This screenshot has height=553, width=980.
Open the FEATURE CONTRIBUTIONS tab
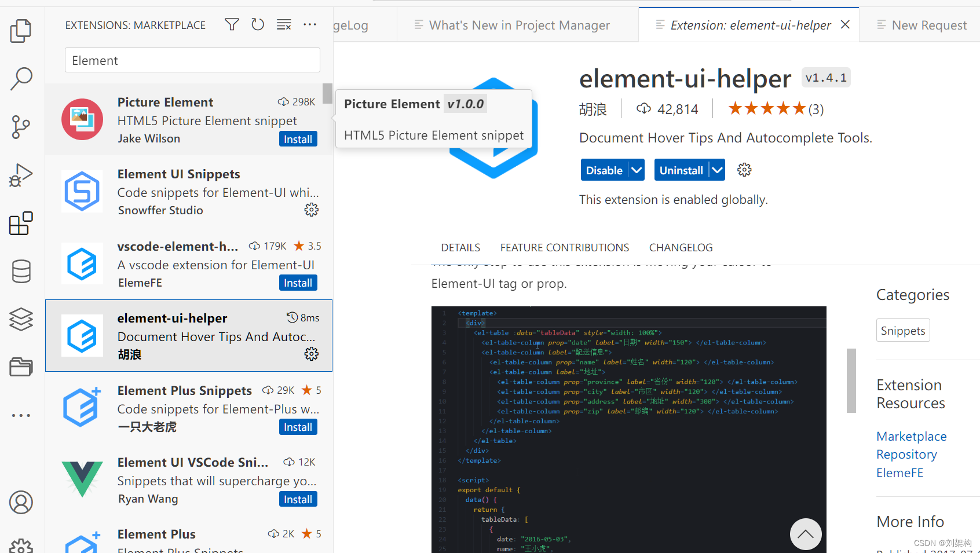click(565, 247)
